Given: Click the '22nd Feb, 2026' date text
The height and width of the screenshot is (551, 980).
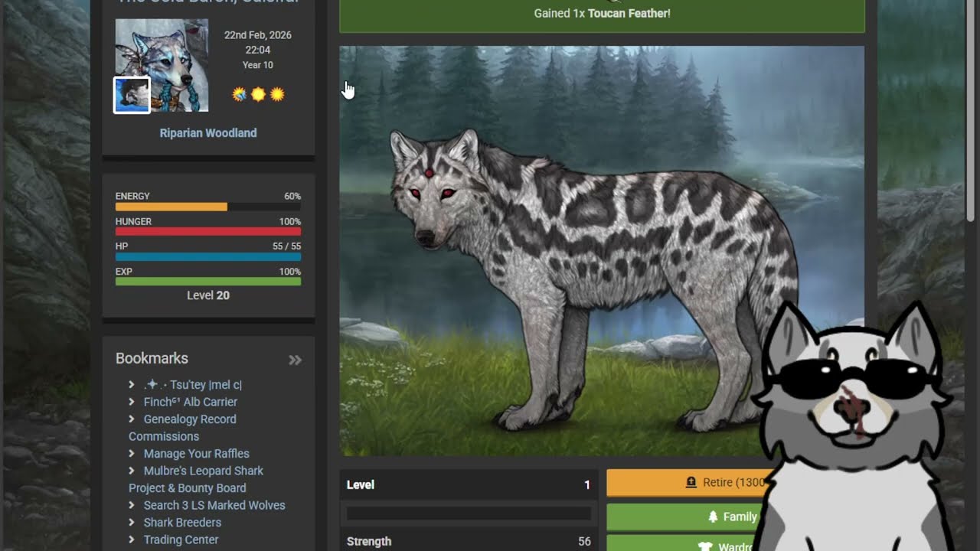Looking at the screenshot, I should (258, 35).
